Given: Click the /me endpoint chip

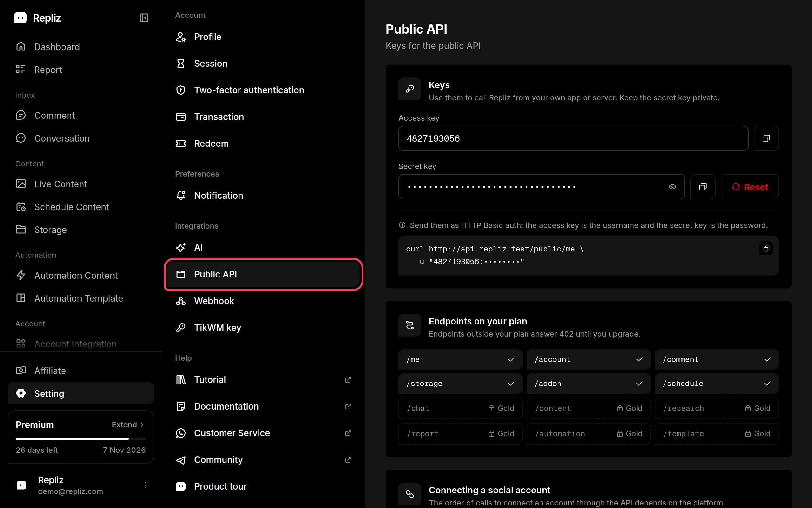Looking at the screenshot, I should pyautogui.click(x=460, y=359).
